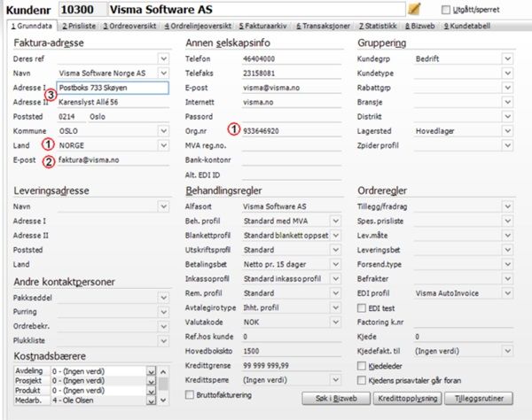Screen dimensions: 532x420
Task: Open the Inkassoprofil dropdown
Action: pyautogui.click(x=335, y=278)
